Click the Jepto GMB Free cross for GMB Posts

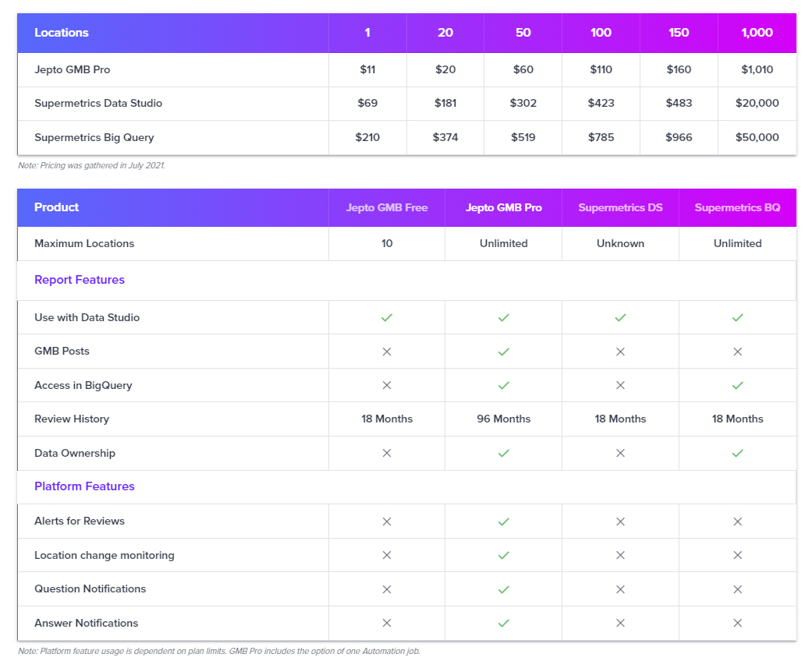click(387, 352)
